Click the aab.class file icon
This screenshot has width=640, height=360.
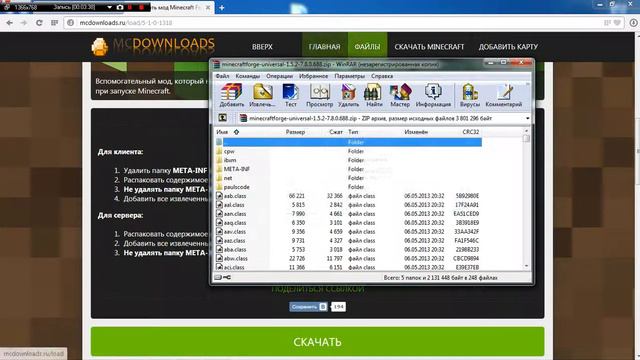click(x=219, y=196)
